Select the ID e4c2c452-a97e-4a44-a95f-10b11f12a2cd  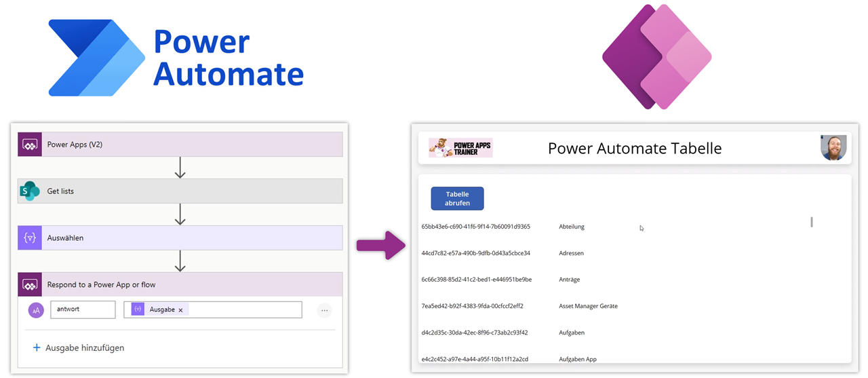coord(475,359)
